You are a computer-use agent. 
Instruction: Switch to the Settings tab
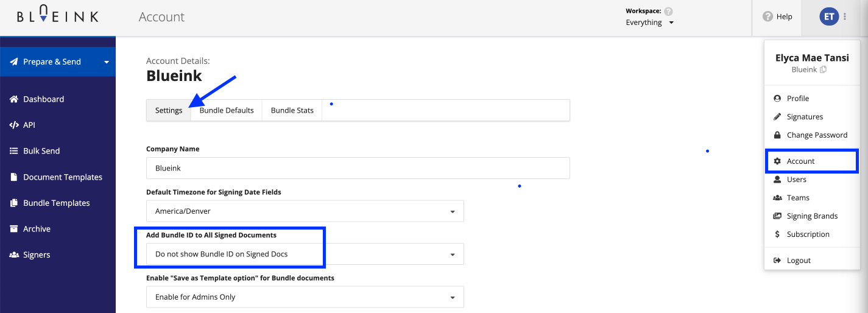[x=169, y=110]
